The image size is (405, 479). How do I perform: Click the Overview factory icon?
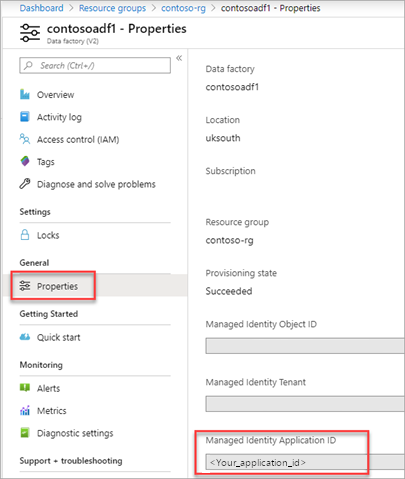click(x=25, y=94)
